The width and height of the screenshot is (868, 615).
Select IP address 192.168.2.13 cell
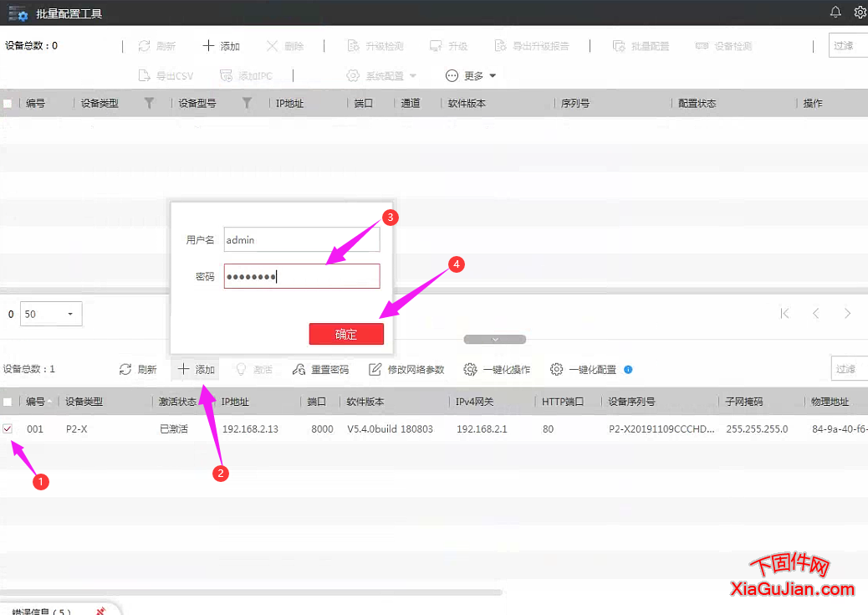[250, 429]
